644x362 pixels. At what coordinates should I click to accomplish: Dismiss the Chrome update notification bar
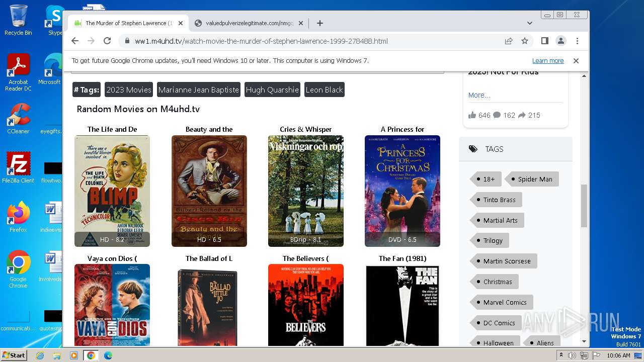pos(576,61)
